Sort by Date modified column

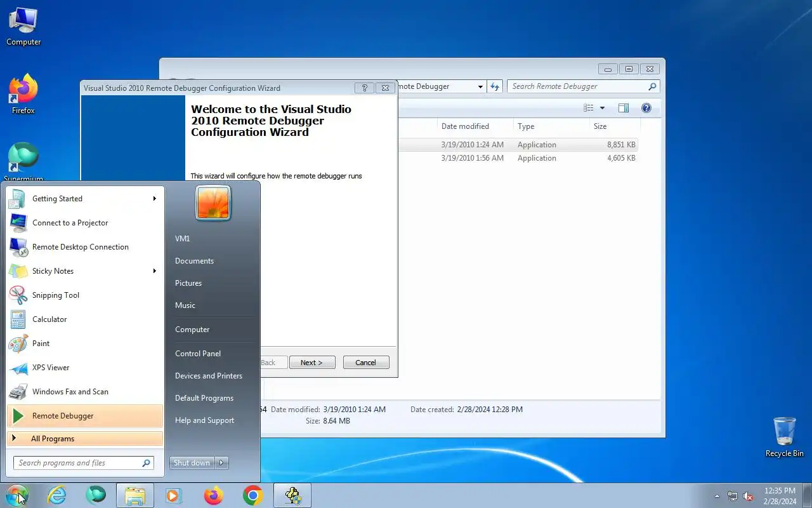(475, 126)
